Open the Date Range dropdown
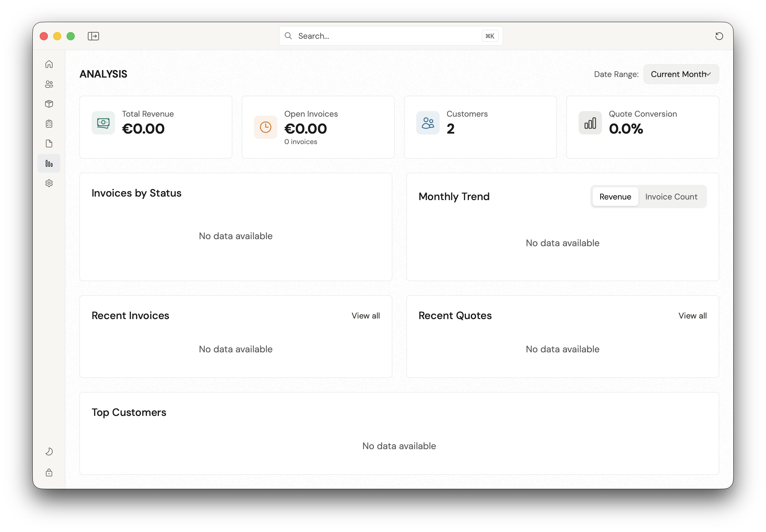766x532 pixels. point(680,74)
